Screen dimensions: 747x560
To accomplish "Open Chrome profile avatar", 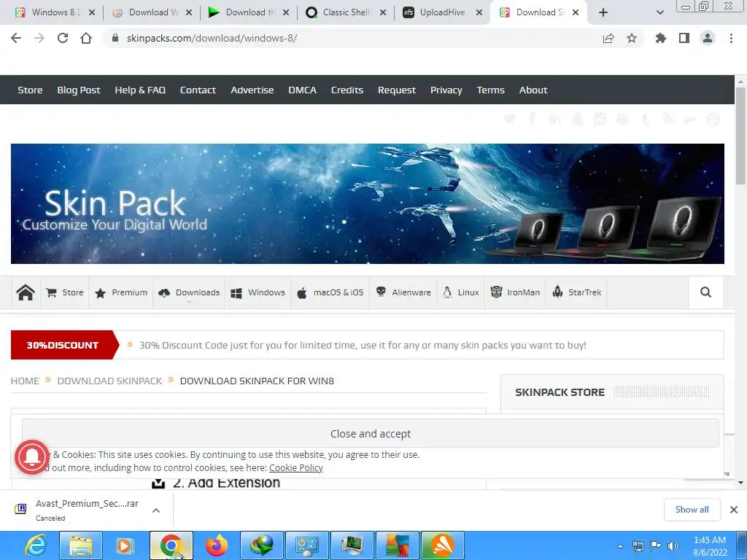I will [x=708, y=38].
